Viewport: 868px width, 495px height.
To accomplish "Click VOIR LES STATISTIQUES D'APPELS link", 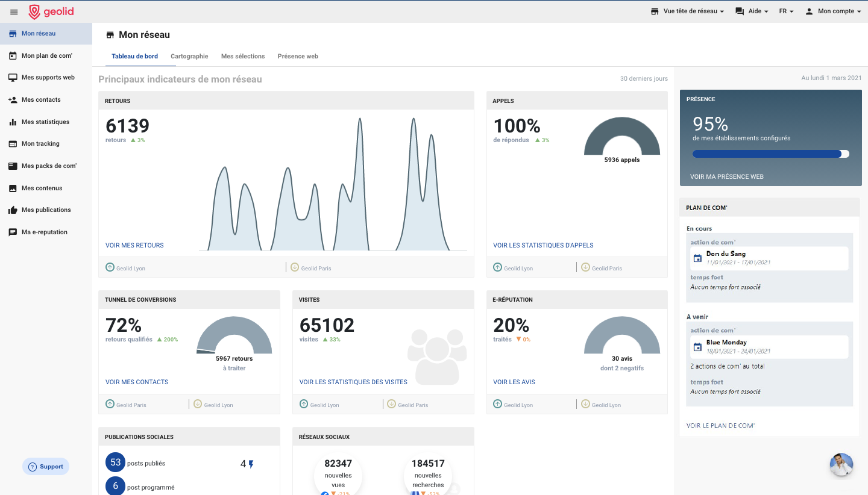I will click(x=543, y=245).
